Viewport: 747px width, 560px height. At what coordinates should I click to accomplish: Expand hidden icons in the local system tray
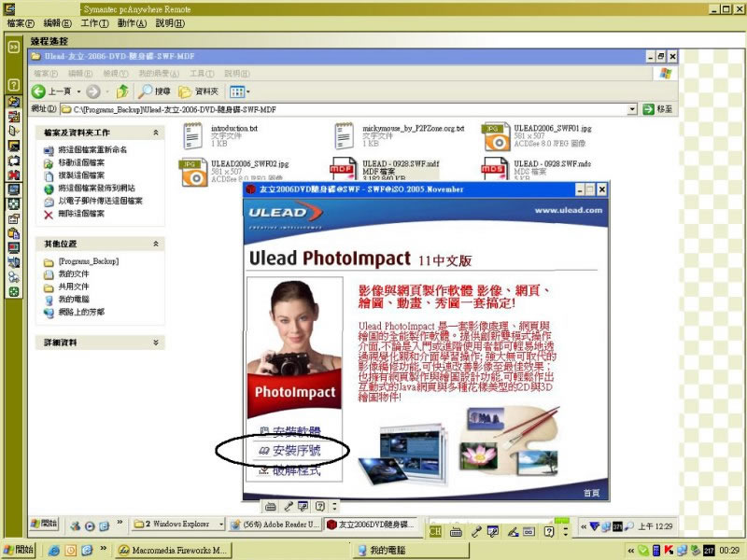(x=631, y=551)
